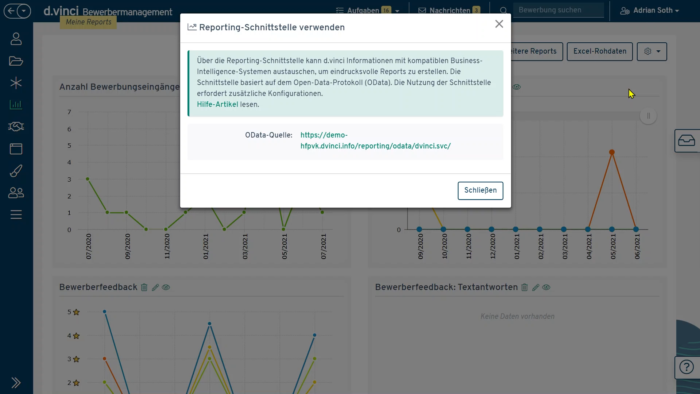The height and width of the screenshot is (394, 700).
Task: Close the Reporting-Schnittstelle dialog with X
Action: pos(499,24)
